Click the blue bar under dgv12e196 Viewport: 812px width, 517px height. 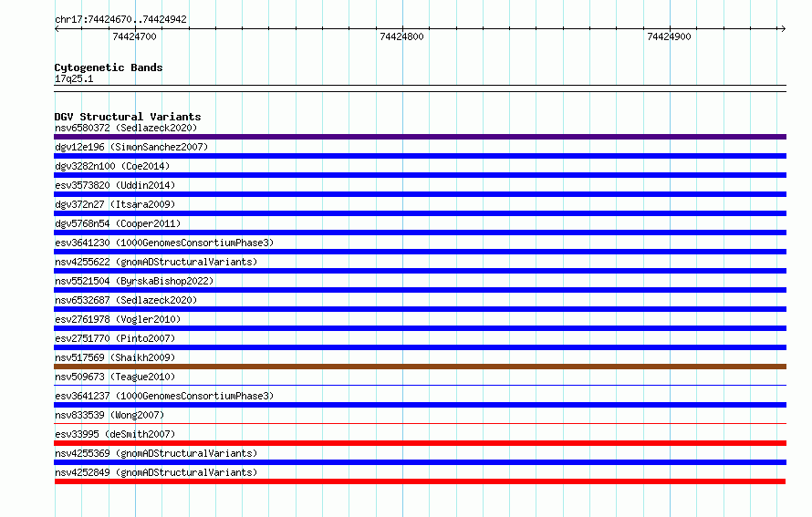(420, 156)
